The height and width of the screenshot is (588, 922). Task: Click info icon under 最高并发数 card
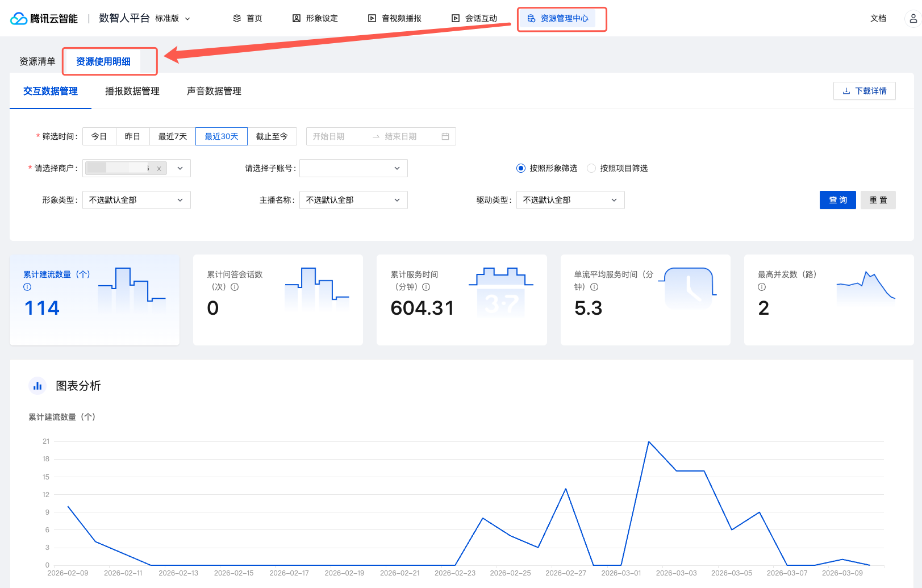coord(762,287)
